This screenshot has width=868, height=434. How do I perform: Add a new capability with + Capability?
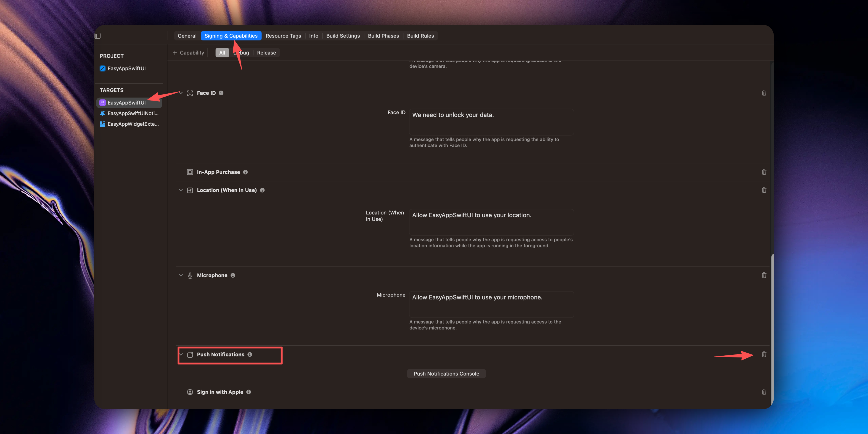[188, 53]
